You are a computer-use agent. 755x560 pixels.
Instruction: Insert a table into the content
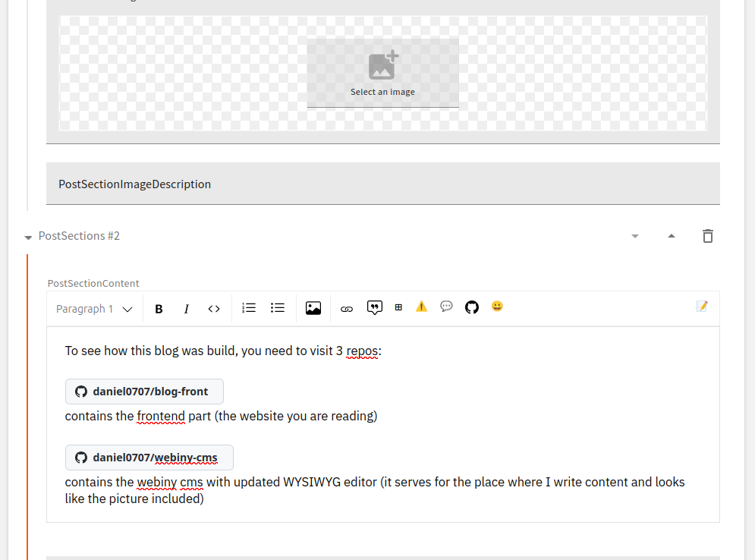pos(398,307)
